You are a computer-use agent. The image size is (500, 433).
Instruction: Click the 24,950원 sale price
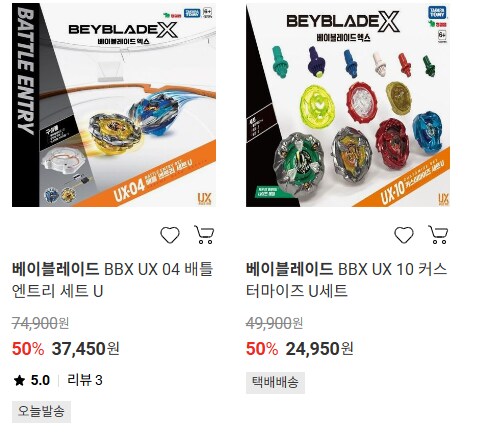click(x=319, y=349)
